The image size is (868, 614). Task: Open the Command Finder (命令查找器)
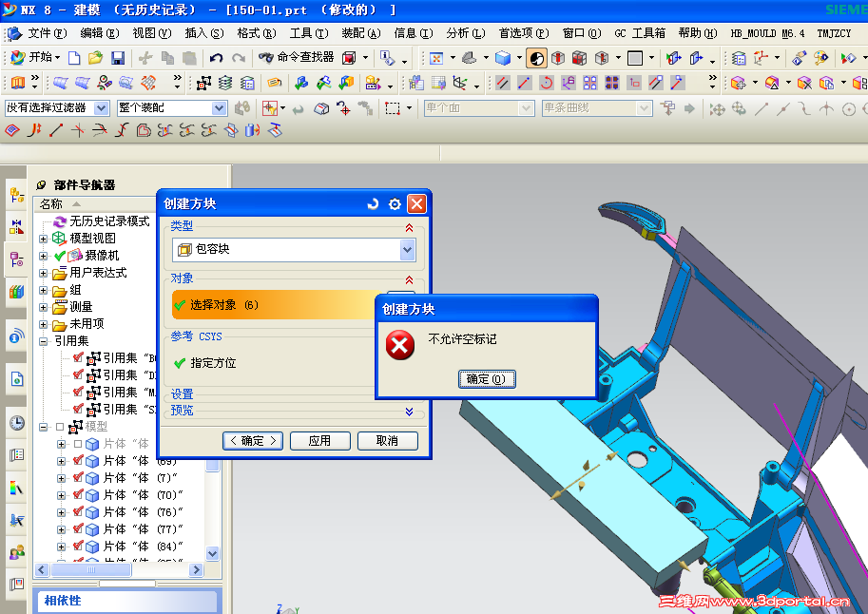coord(297,57)
